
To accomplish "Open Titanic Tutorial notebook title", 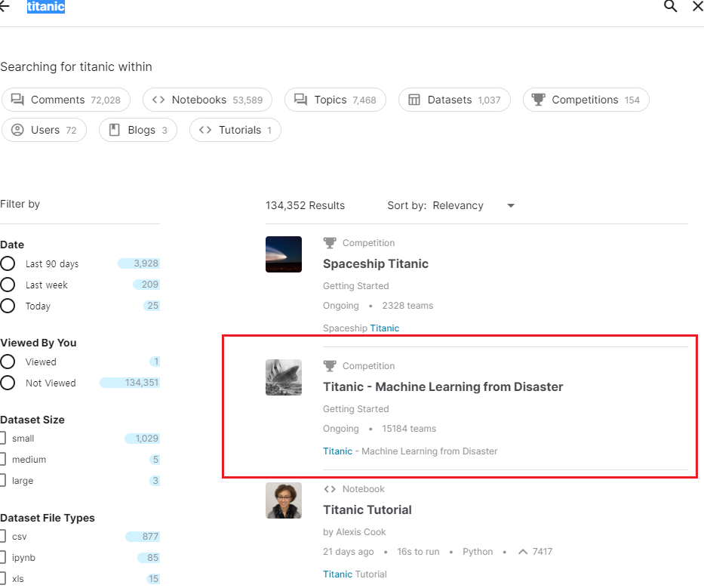I will (367, 509).
